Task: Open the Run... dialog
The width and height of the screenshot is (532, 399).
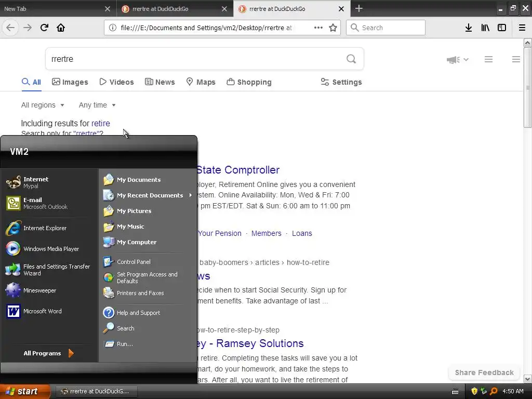Action: [x=148, y=344]
